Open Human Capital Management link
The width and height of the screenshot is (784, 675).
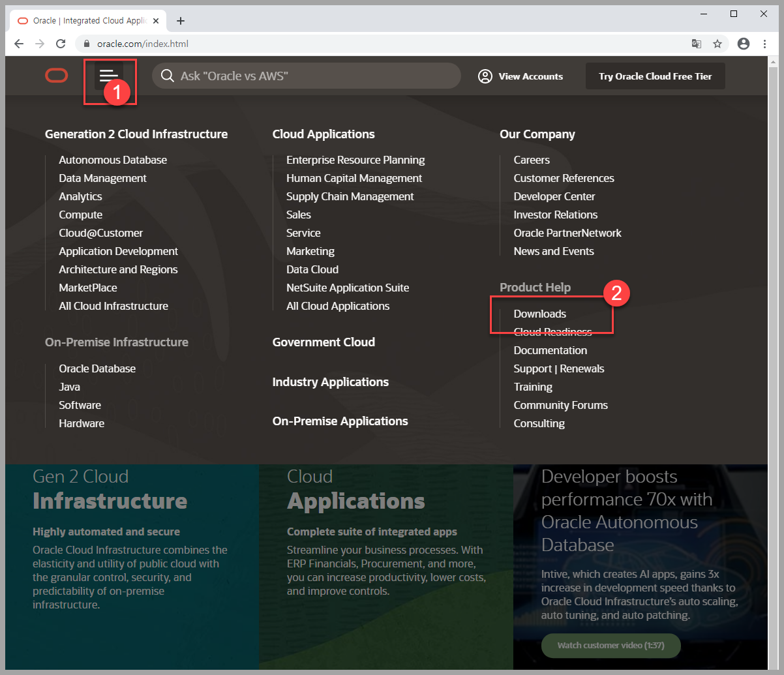[354, 178]
